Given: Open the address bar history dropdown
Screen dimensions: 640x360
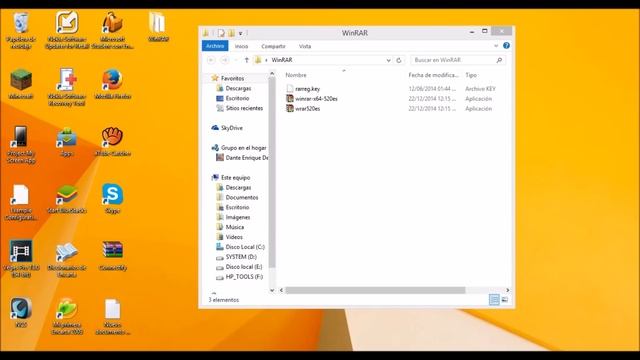Looking at the screenshot, I should [x=388, y=60].
